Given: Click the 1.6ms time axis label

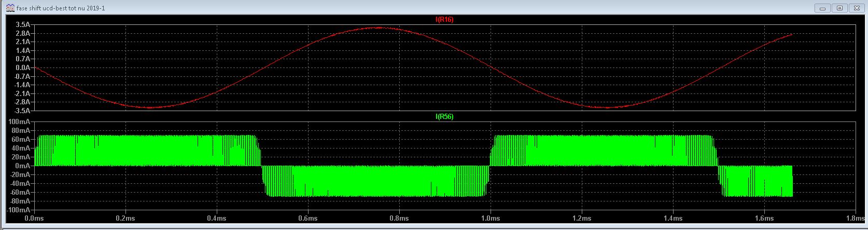Looking at the screenshot, I should click(x=764, y=219).
